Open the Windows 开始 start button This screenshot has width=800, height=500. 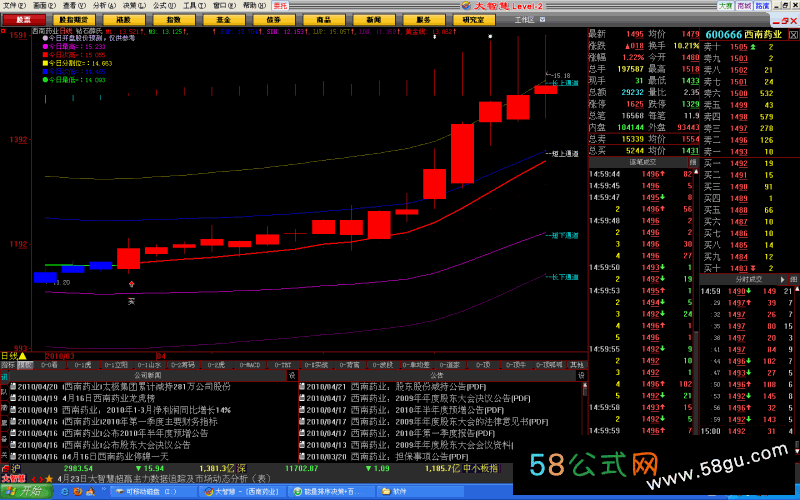coord(27,492)
